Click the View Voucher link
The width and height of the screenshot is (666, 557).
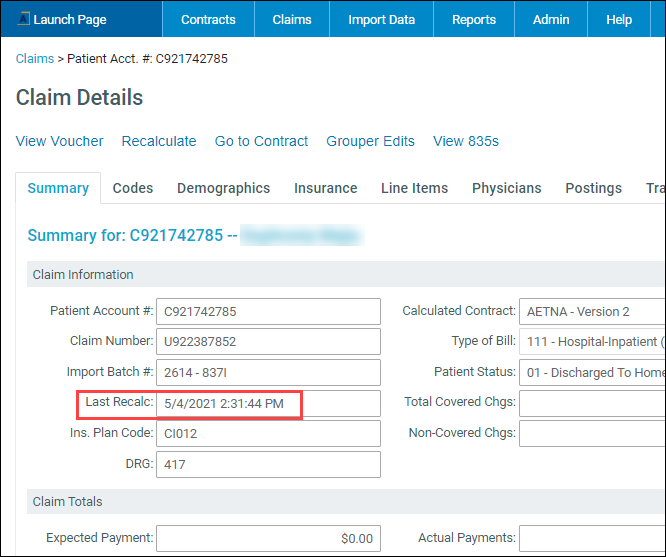(x=59, y=141)
